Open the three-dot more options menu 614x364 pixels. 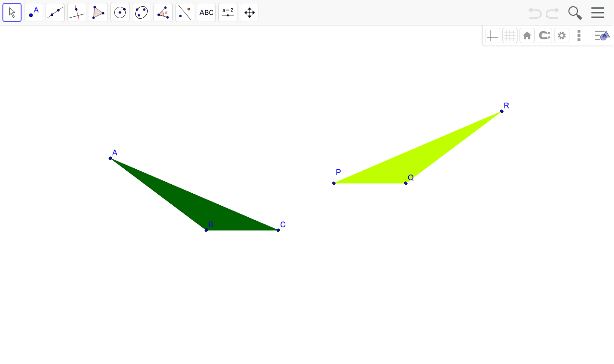pyautogui.click(x=579, y=35)
